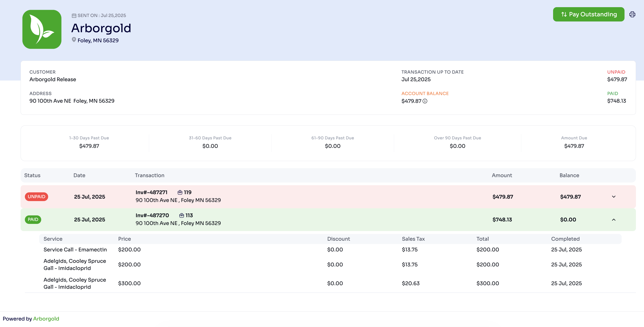Screen dimensions: 644x327
Task: Open the Arborgold link in footer
Action: pyautogui.click(x=46, y=319)
